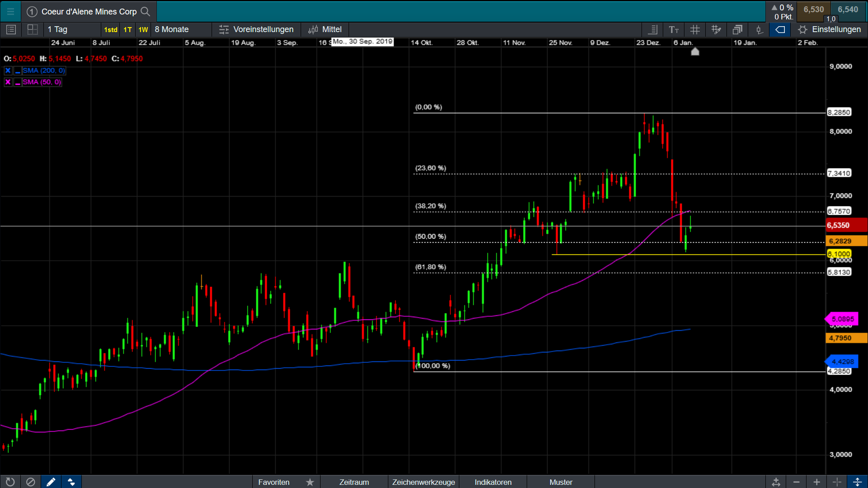Click the undo rotate arrow icon

click(x=10, y=482)
